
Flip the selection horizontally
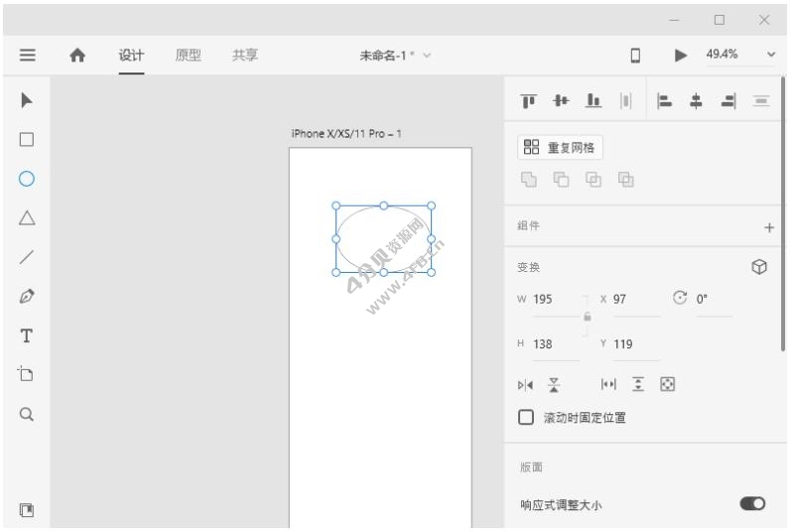pos(525,385)
